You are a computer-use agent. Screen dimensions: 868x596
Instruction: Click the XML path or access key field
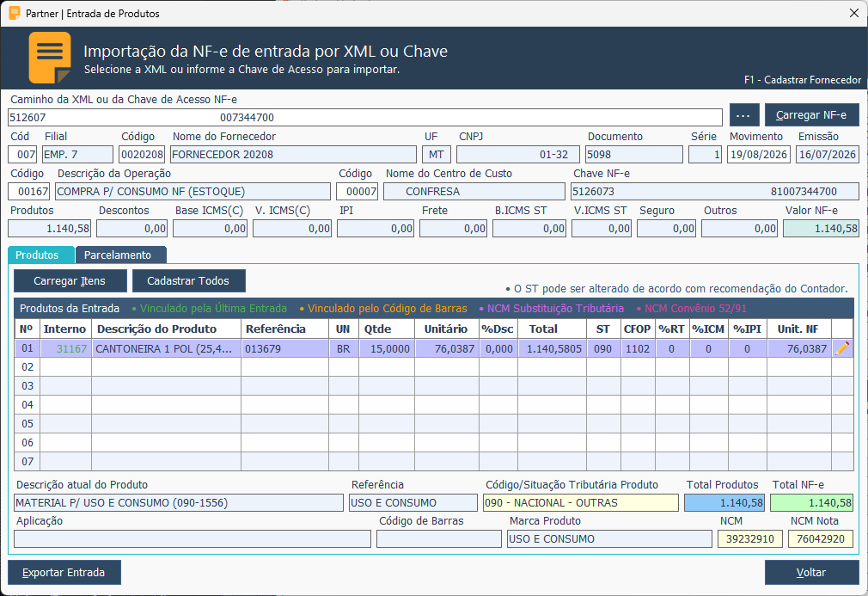tap(364, 118)
